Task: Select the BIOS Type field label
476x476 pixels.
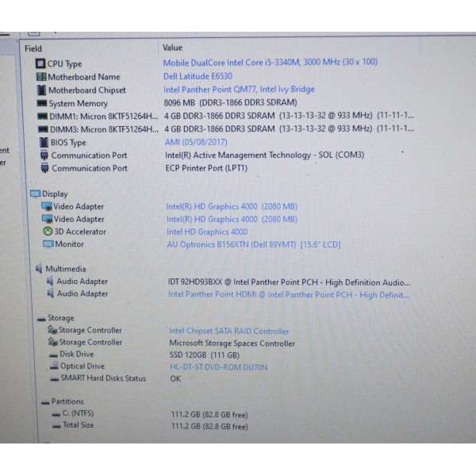Action: click(68, 142)
